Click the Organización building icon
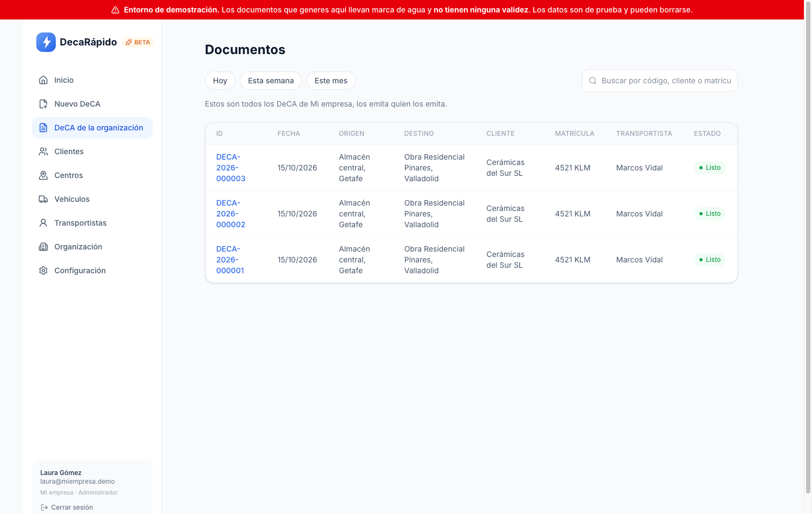 point(43,247)
